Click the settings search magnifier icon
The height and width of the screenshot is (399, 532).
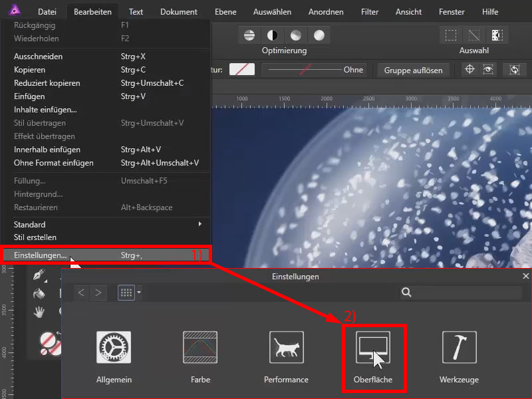[x=406, y=293]
